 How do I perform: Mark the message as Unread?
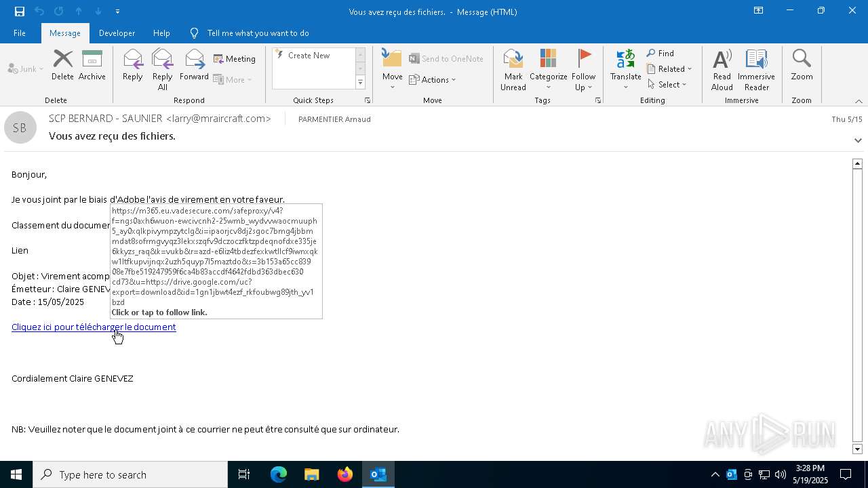[x=513, y=70]
